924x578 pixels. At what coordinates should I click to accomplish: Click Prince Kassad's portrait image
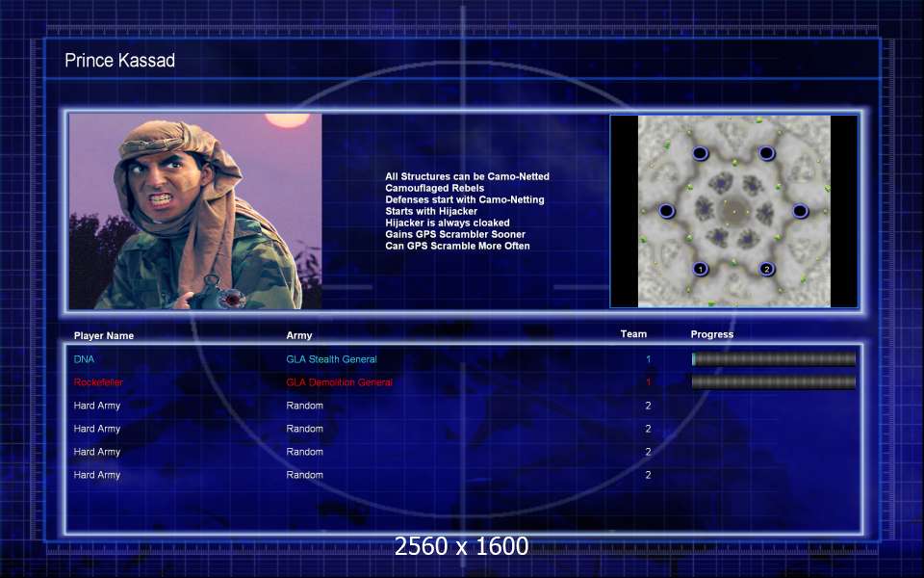[x=195, y=211]
